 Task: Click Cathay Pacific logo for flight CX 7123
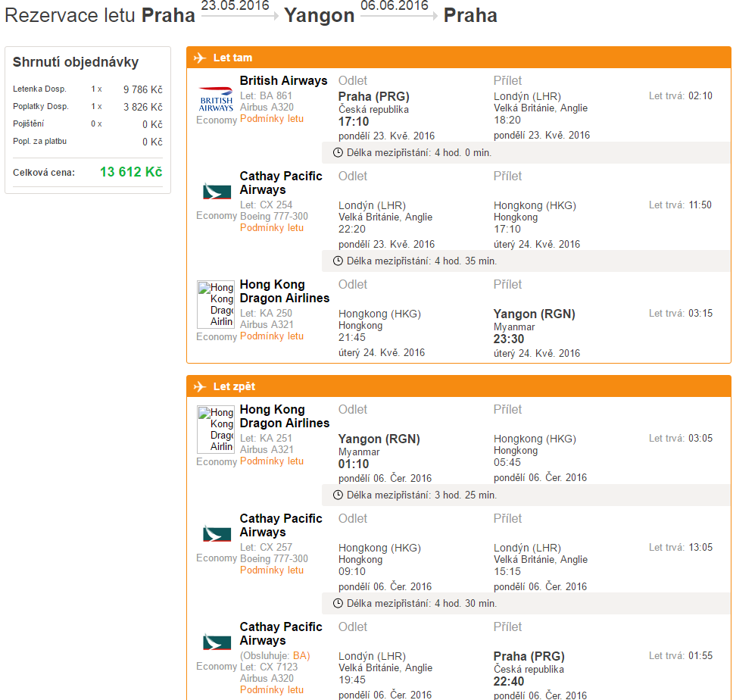click(217, 642)
